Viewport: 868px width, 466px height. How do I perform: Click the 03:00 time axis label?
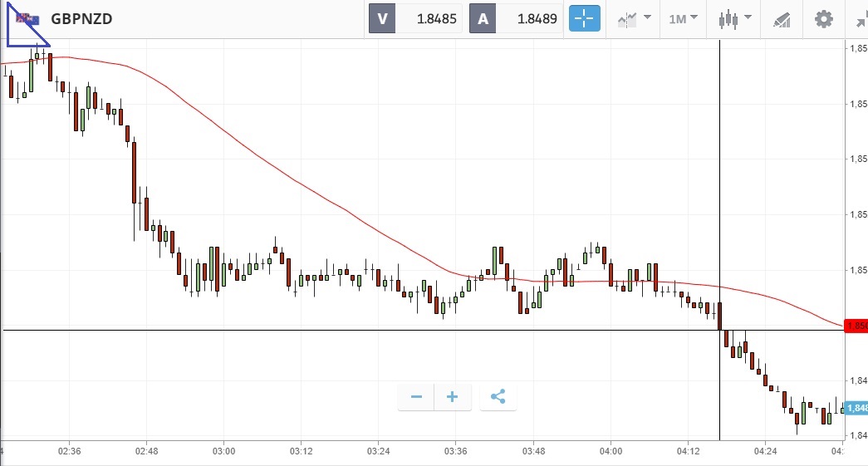click(223, 451)
